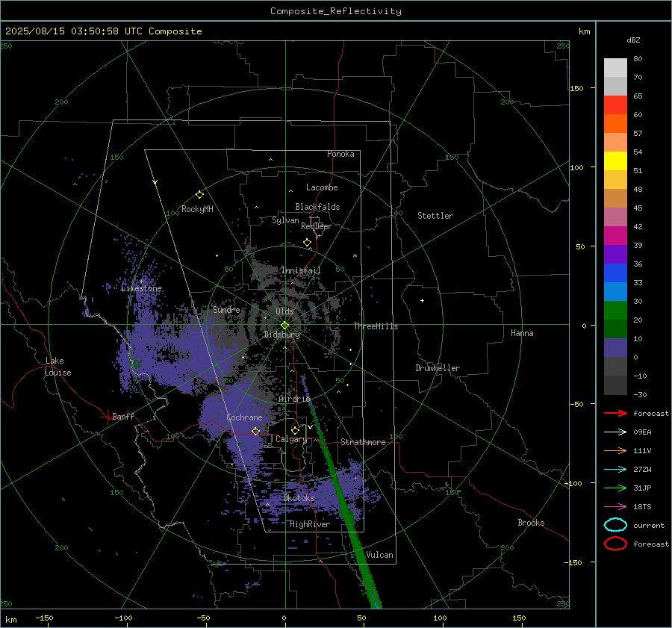Click the HighRiver town label
The height and width of the screenshot is (628, 672).
point(310,524)
